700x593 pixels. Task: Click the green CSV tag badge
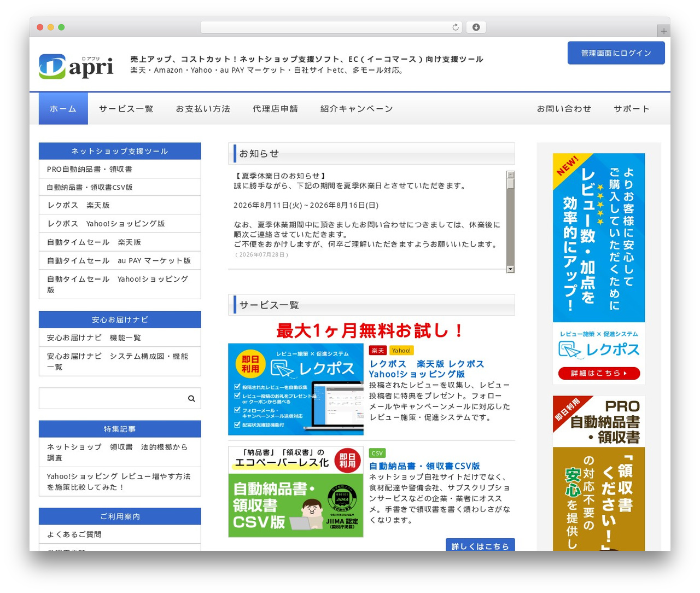(377, 453)
